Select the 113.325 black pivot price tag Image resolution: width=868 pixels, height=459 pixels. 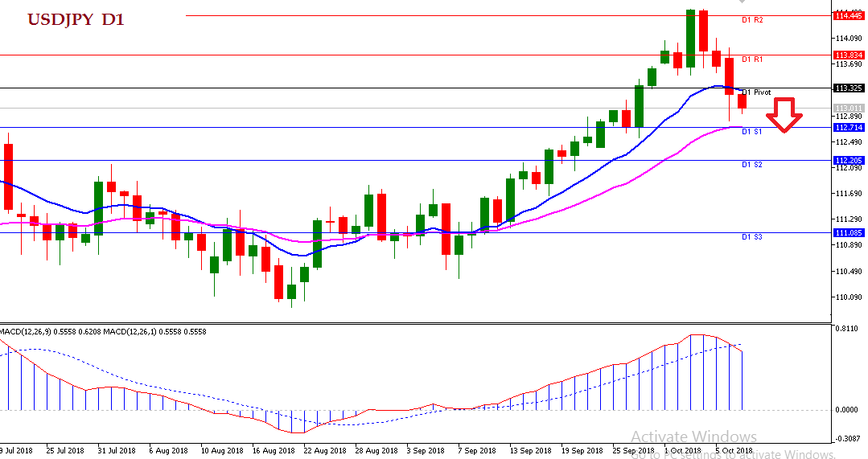coord(849,88)
